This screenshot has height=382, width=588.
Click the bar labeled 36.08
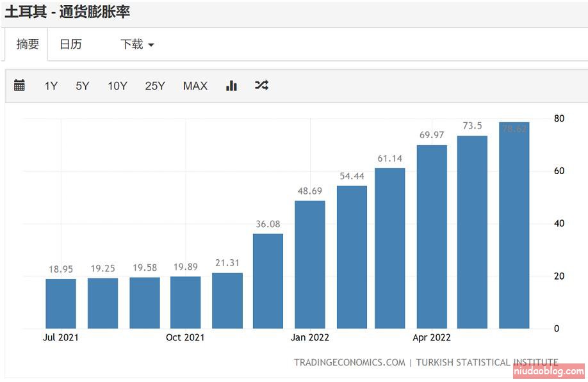click(268, 282)
